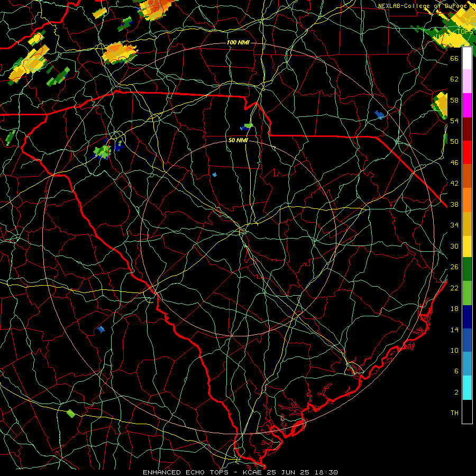Viewport: 476px width, 476px height.
Task: Click the orange echo cell near the top left
Action: pos(120,53)
